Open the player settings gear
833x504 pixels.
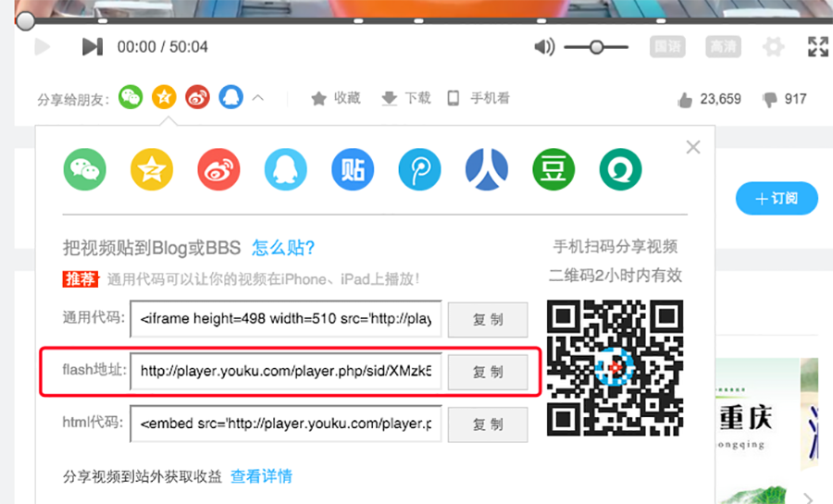point(773,47)
